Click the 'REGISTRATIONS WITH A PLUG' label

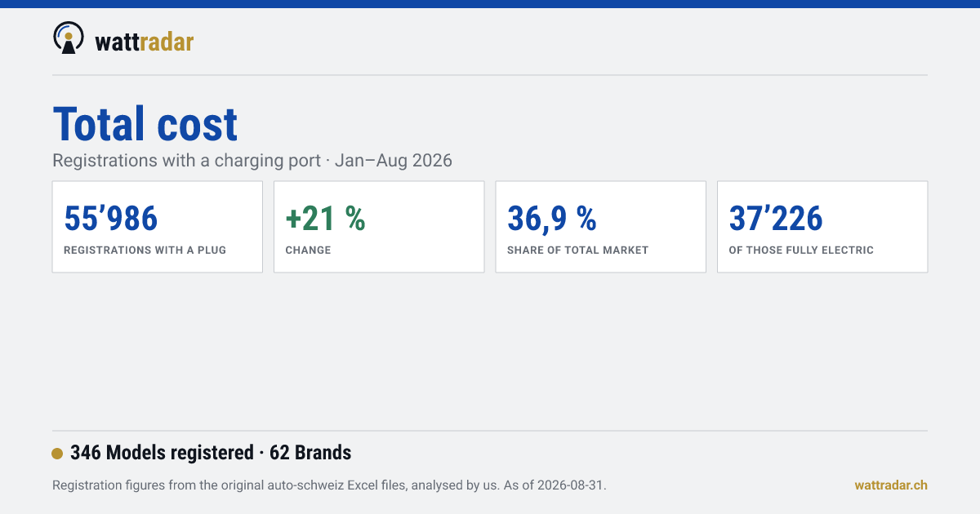point(145,250)
